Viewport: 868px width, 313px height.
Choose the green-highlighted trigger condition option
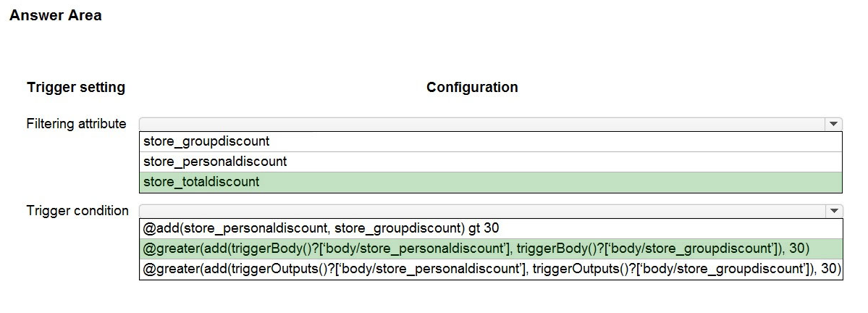476,249
